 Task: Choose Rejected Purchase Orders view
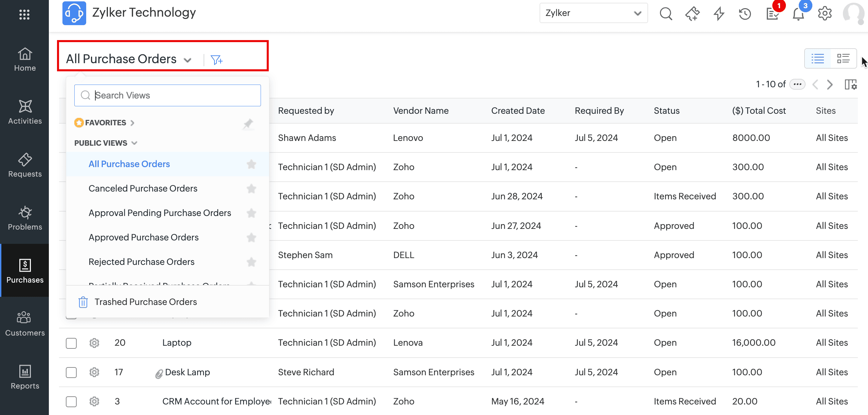(x=141, y=262)
